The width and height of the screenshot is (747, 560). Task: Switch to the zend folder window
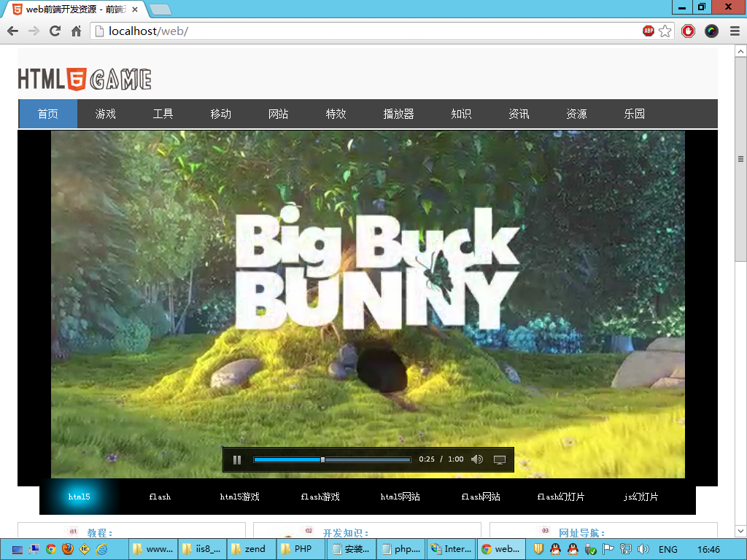click(x=252, y=550)
